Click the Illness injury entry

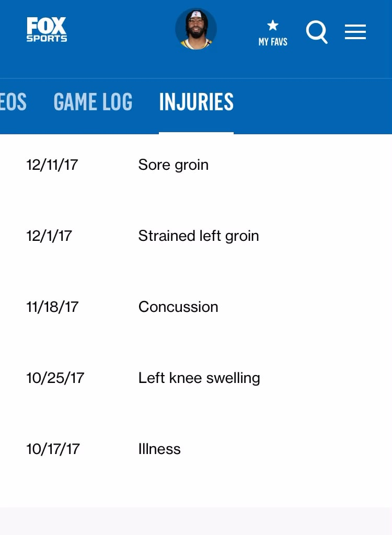coord(159,449)
